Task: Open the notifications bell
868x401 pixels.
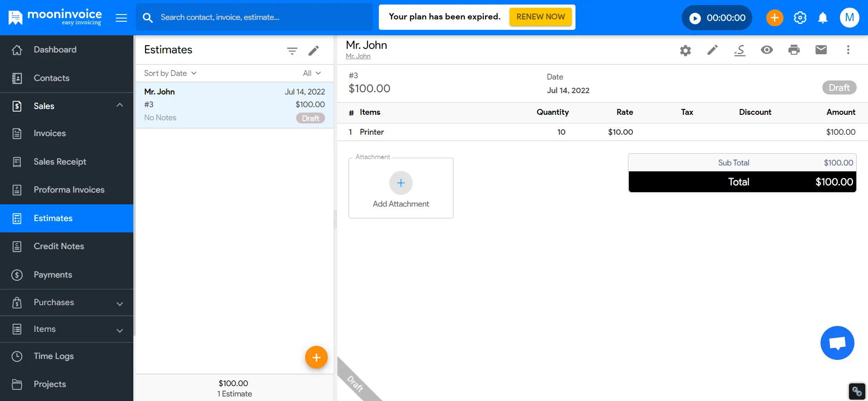Action: [823, 18]
